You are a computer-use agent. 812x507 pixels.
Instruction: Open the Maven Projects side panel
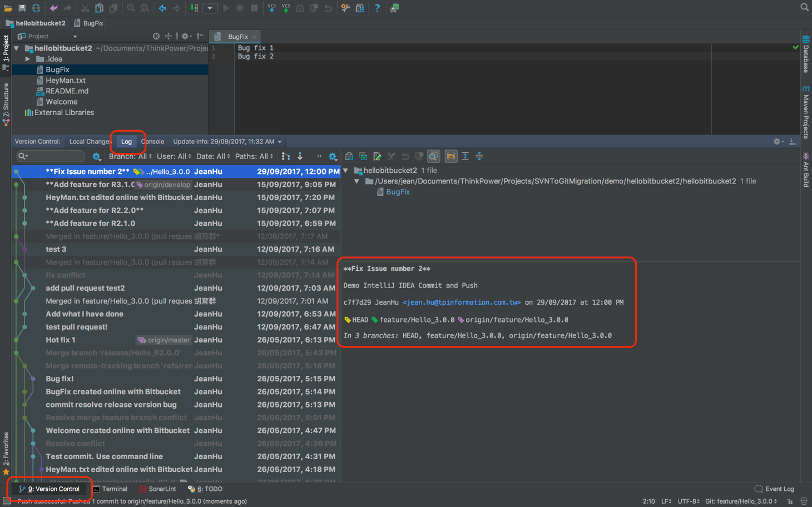(806, 112)
